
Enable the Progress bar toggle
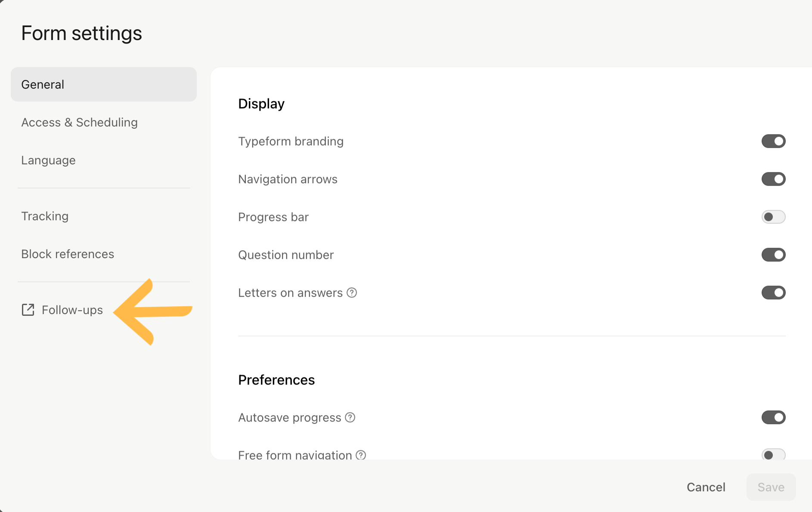773,217
